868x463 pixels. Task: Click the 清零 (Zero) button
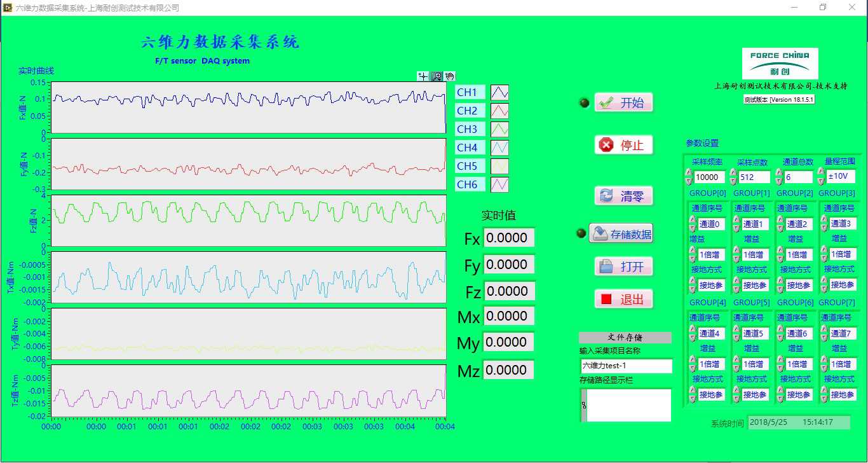pyautogui.click(x=623, y=196)
